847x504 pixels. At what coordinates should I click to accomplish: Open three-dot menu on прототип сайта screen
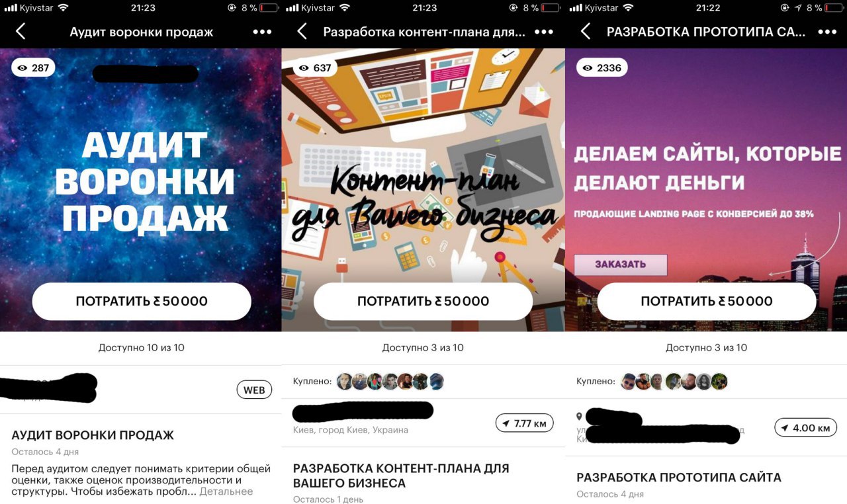pyautogui.click(x=827, y=32)
